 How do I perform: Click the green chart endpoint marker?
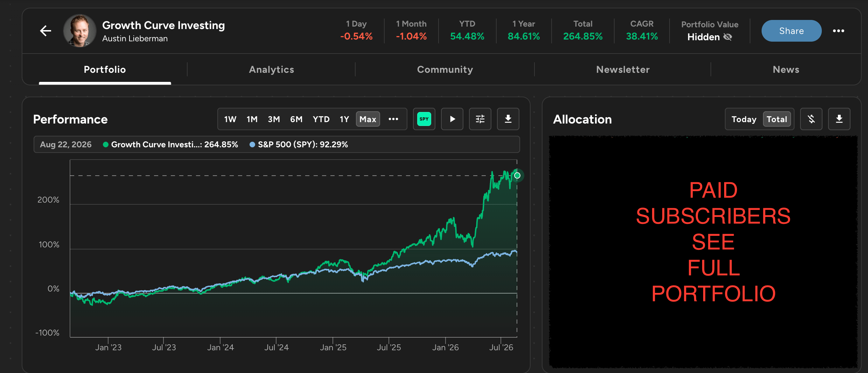(517, 175)
